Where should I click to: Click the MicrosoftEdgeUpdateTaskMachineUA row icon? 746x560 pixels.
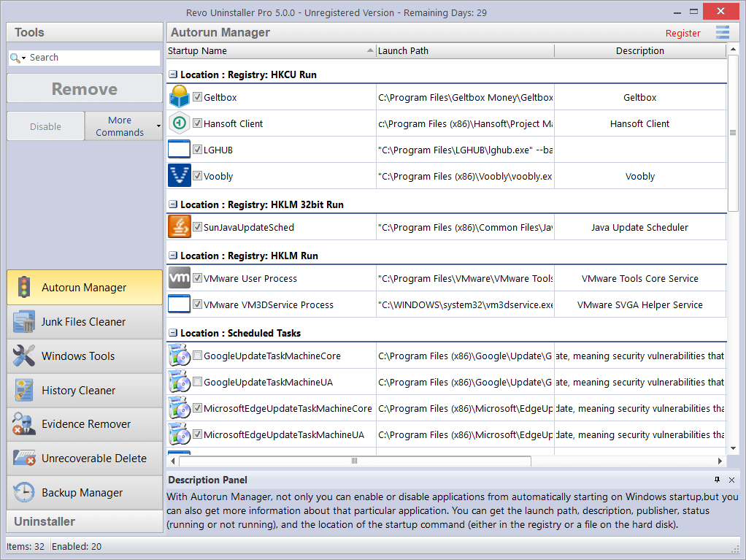(x=180, y=434)
